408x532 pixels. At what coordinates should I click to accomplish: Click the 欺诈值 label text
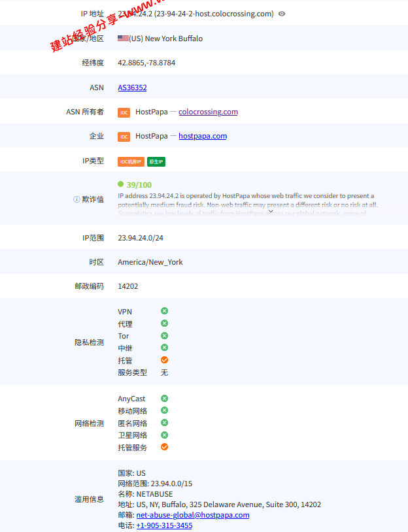coord(93,199)
